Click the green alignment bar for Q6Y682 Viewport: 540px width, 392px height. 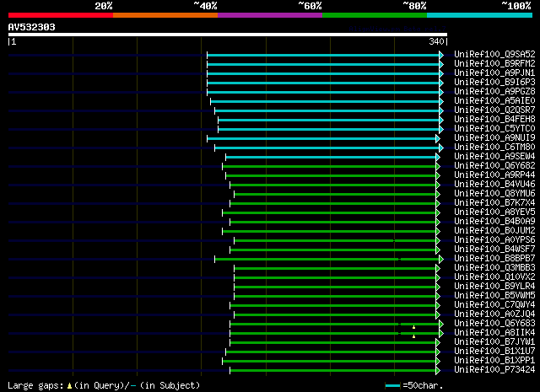pyautogui.click(x=329, y=167)
